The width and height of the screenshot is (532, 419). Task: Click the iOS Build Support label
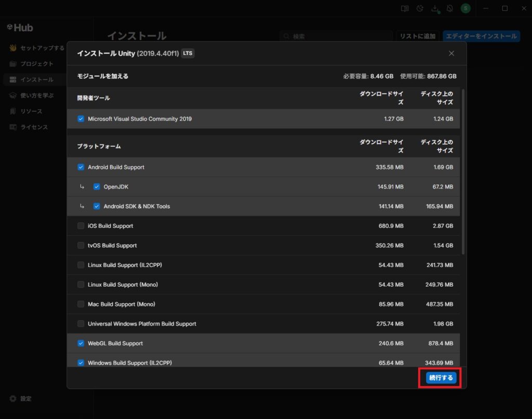point(111,226)
